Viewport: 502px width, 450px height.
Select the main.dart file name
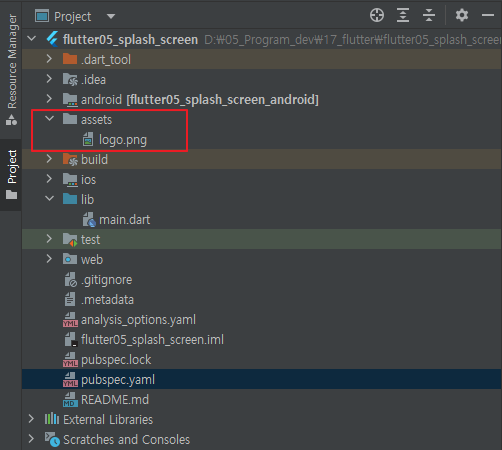tap(125, 220)
